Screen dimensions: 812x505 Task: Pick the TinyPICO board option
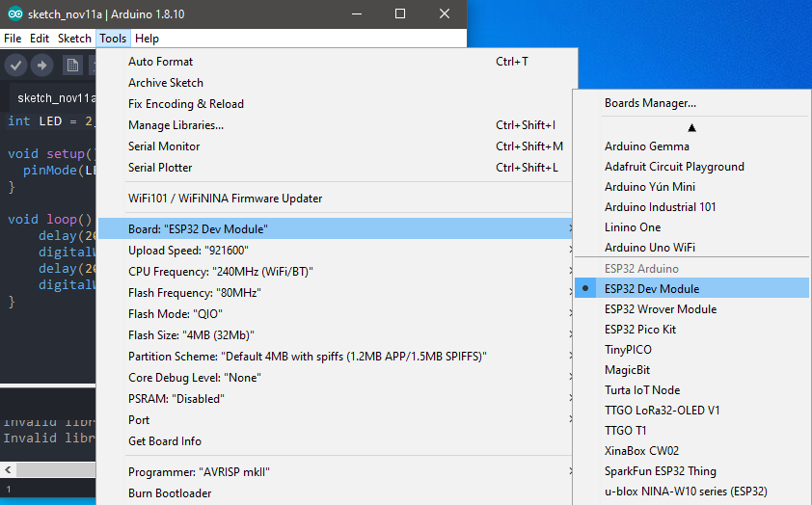(629, 350)
